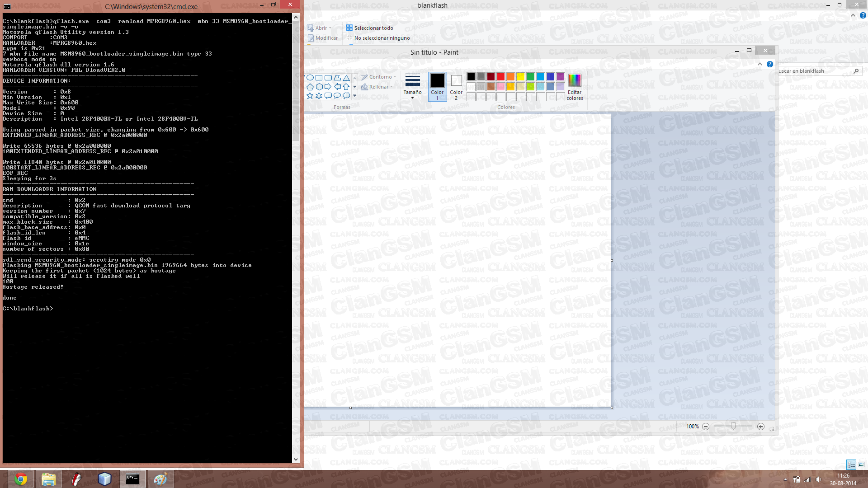Open the Contorno outline dropdown
Image resolution: width=868 pixels, height=488 pixels.
378,77
